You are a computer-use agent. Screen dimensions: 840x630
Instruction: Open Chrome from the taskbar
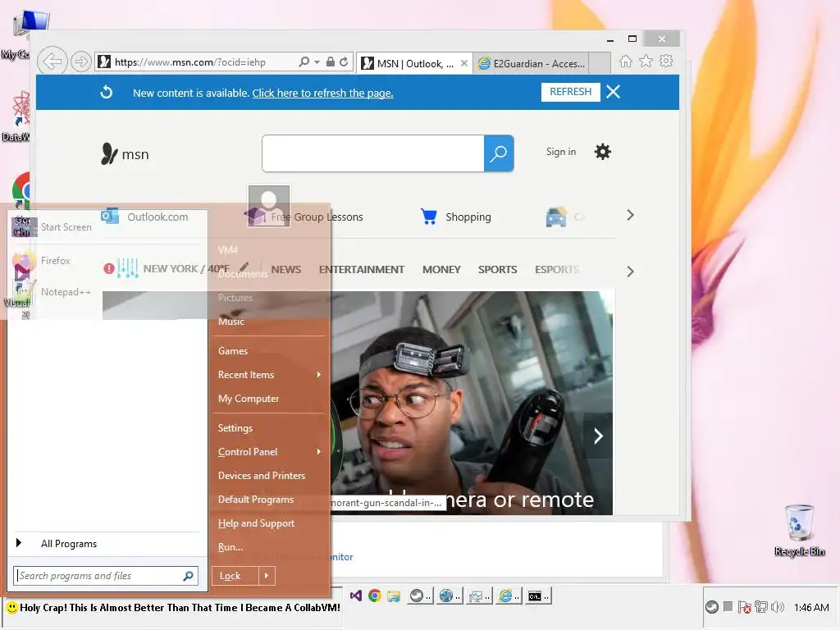point(374,596)
